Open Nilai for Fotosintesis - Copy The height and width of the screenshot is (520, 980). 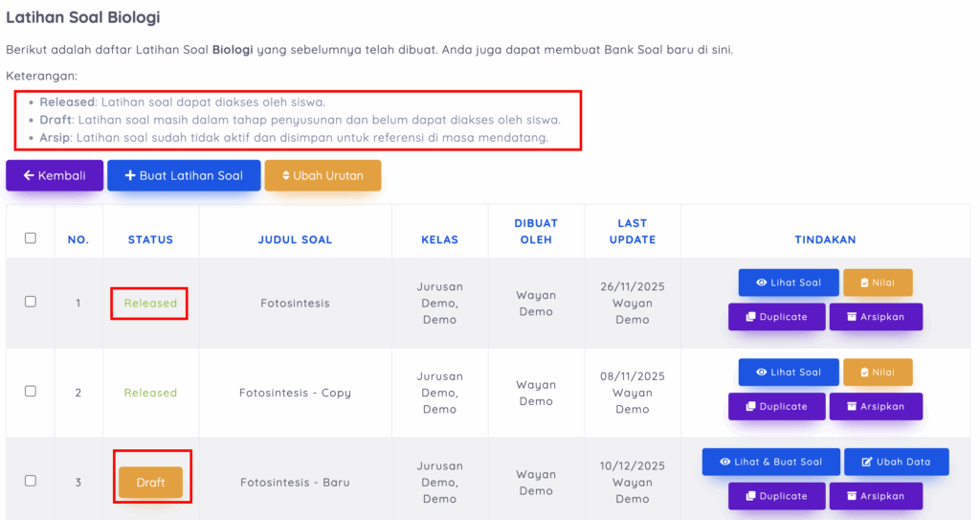[x=878, y=373]
